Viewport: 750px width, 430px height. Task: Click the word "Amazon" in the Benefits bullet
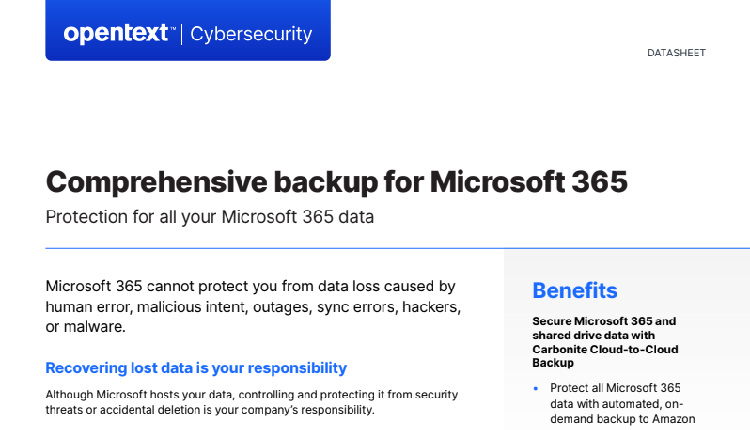click(668, 419)
